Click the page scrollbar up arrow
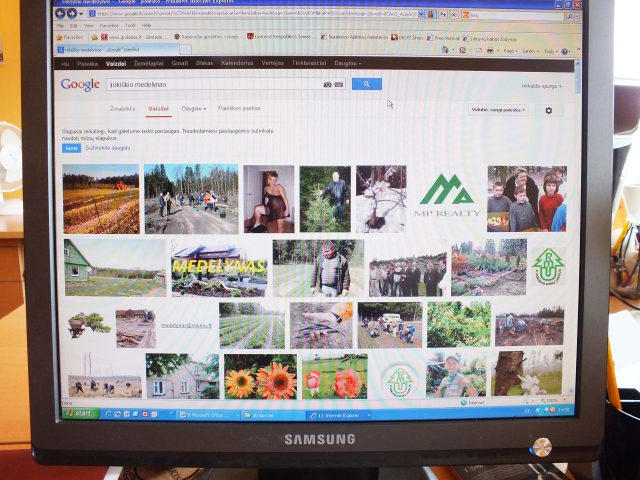 [578, 64]
